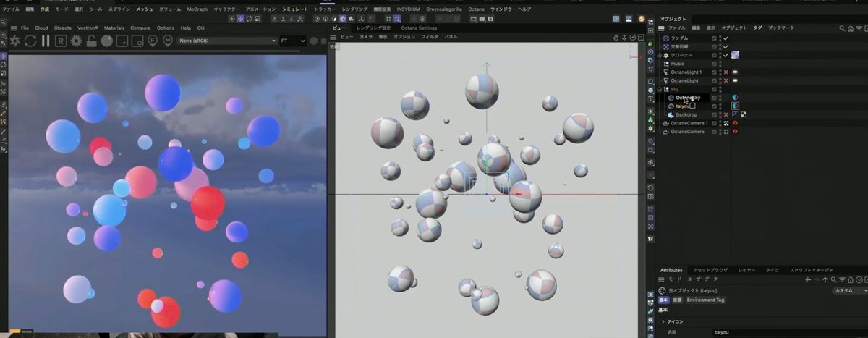Image resolution: width=868 pixels, height=338 pixels.
Task: Open the Object Manager タグ menu
Action: (757, 28)
